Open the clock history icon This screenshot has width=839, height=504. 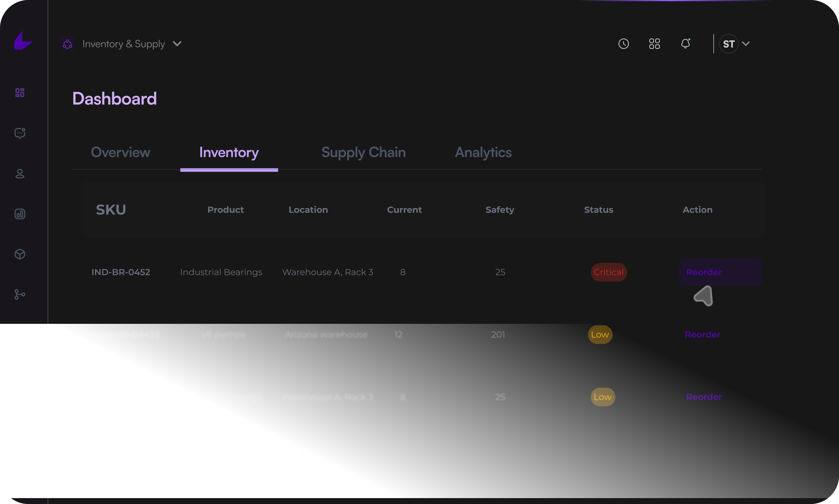624,44
